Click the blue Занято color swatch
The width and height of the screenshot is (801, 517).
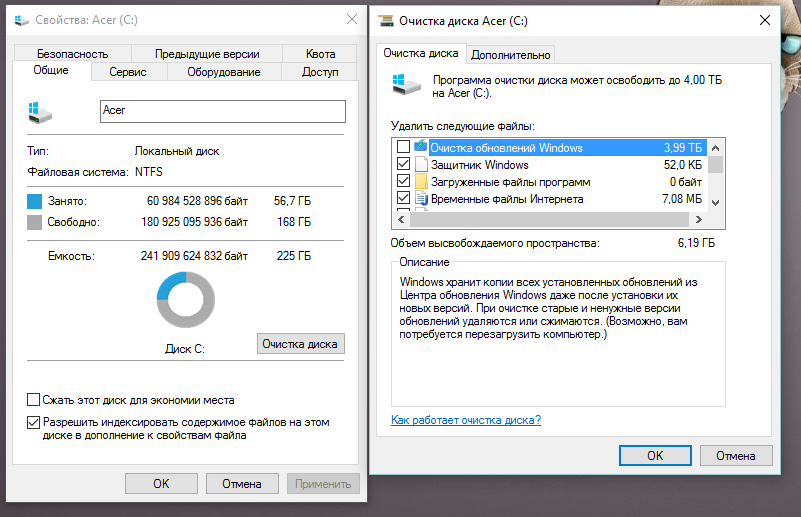pyautogui.click(x=36, y=202)
